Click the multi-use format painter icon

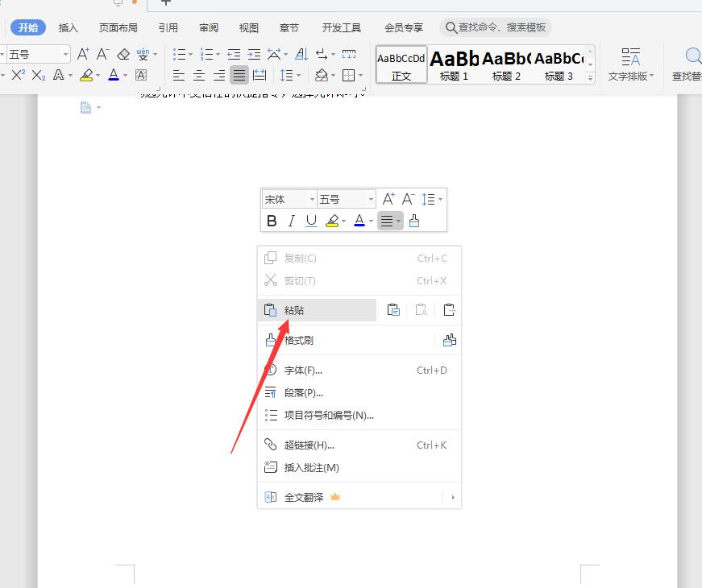tap(450, 340)
